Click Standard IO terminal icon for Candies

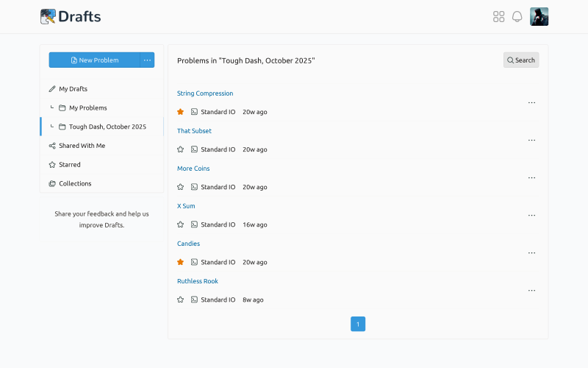pos(194,262)
